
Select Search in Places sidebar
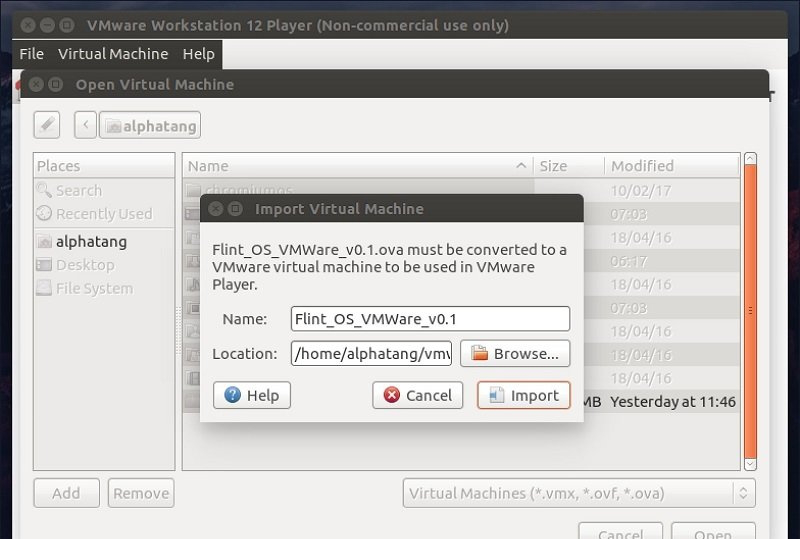104,190
